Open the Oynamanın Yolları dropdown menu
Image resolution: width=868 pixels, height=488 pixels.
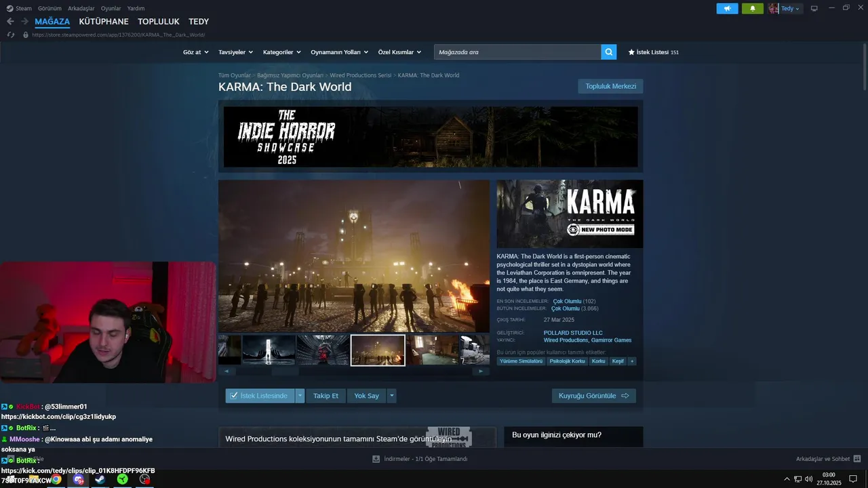tap(339, 52)
